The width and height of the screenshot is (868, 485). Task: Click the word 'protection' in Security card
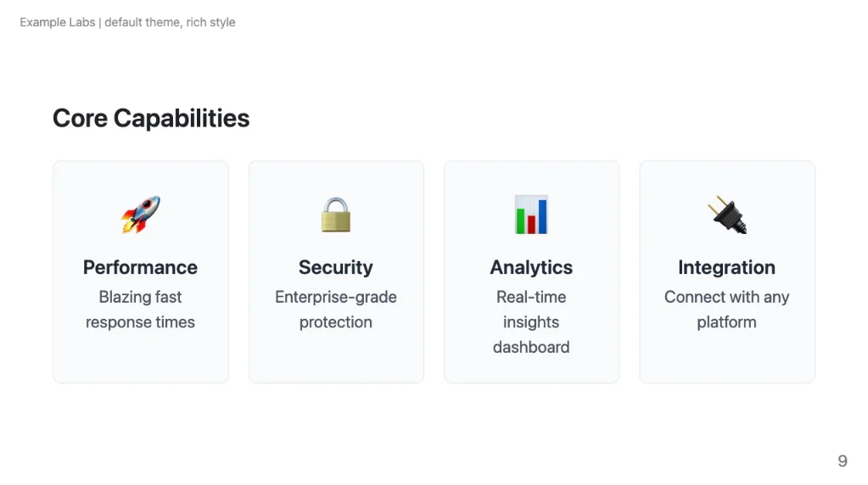point(336,322)
